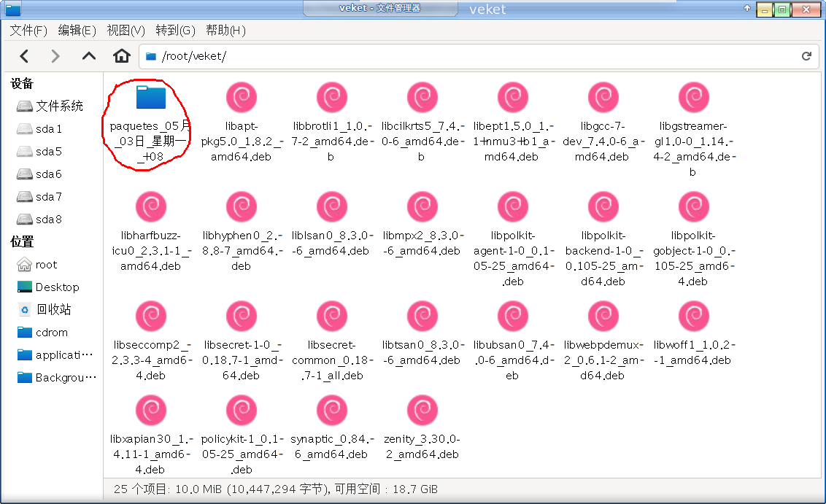
Task: Select the libtsan0 deb package icon
Action: point(422,316)
